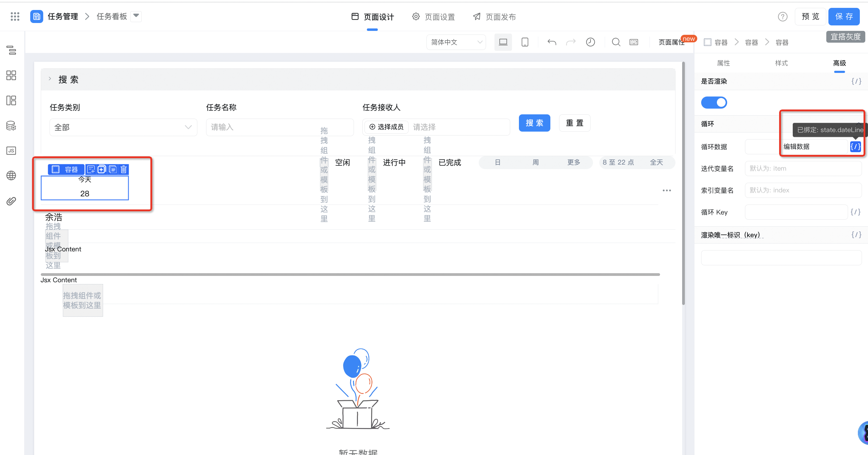The image size is (868, 455).
Task: Bind variable for 渲染唯一标识
Action: pos(856,234)
